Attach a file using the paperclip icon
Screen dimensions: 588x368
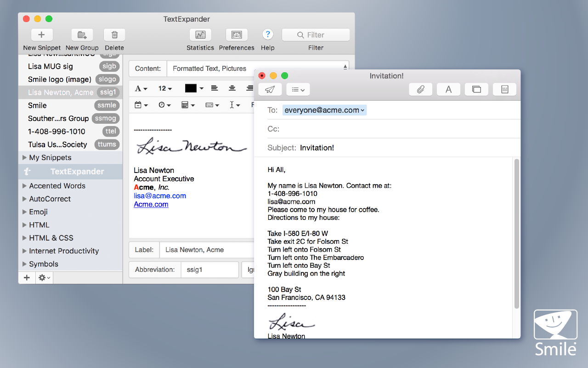coord(420,89)
